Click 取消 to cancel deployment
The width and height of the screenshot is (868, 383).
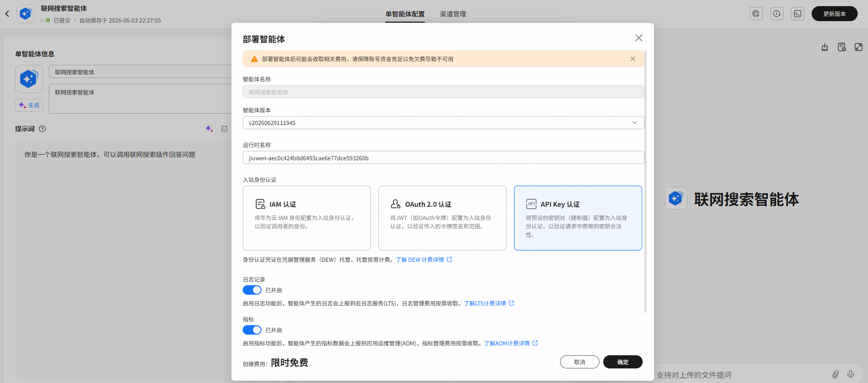pyautogui.click(x=580, y=362)
